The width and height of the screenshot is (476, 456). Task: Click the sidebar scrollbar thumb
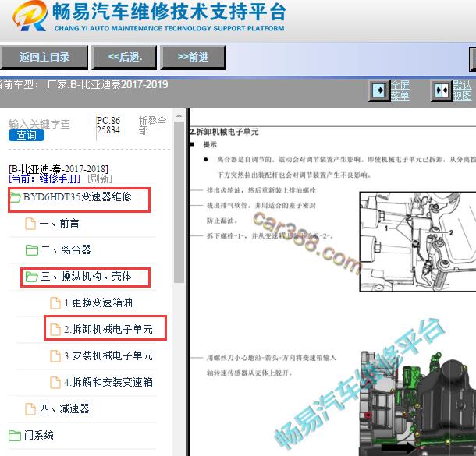179,202
